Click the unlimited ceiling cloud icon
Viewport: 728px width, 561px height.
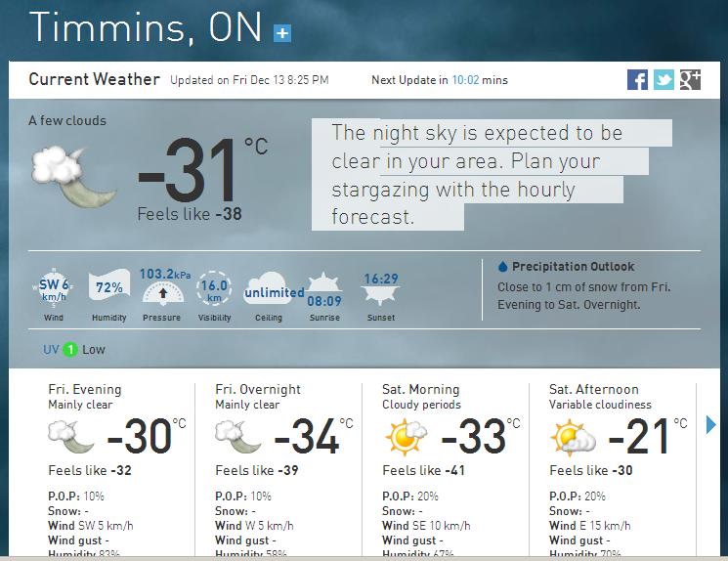[x=273, y=291]
